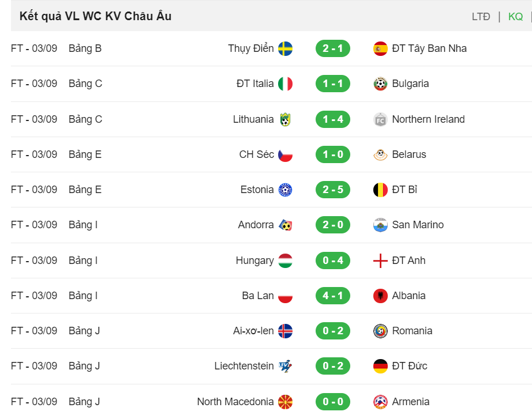532x419 pixels.
Task: Click the Czech flag beside CH Séc
Action: click(x=286, y=154)
